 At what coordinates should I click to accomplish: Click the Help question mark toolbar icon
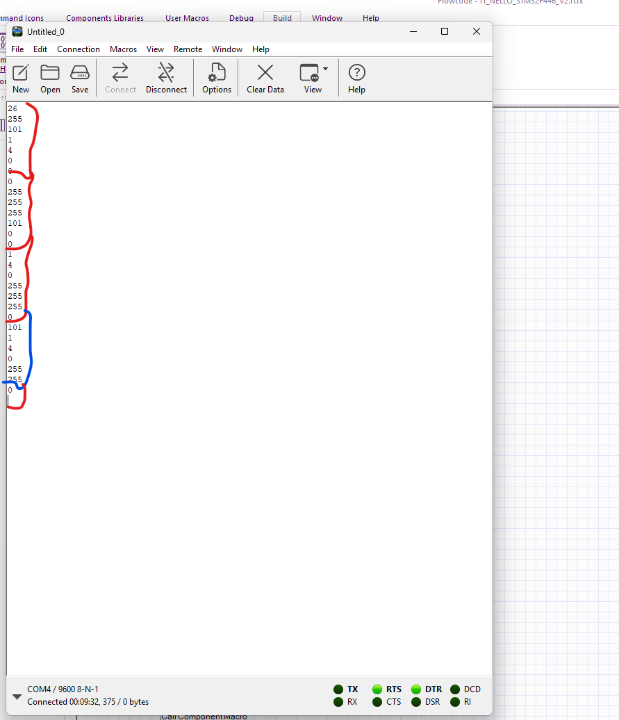[356, 78]
